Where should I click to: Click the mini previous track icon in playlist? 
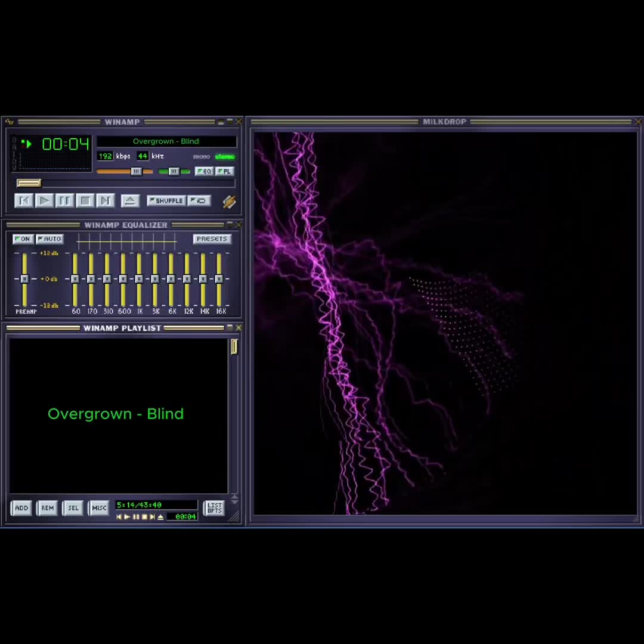pyautogui.click(x=119, y=517)
